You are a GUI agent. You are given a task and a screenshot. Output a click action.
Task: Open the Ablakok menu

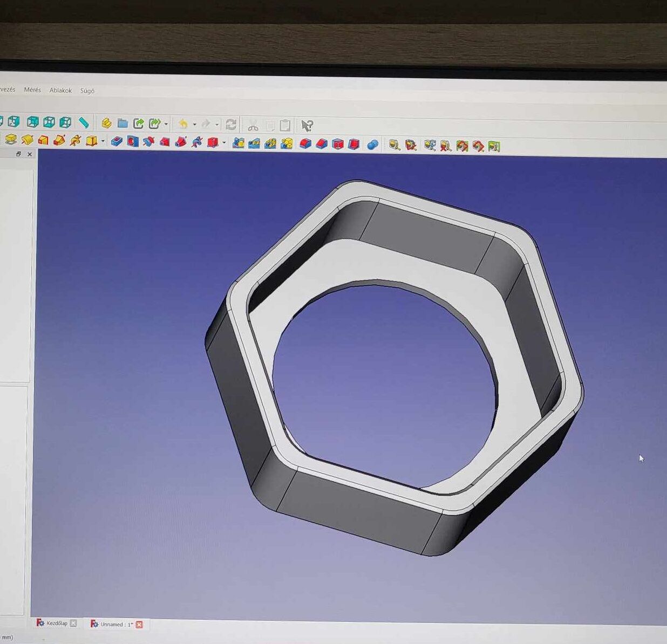pyautogui.click(x=60, y=90)
